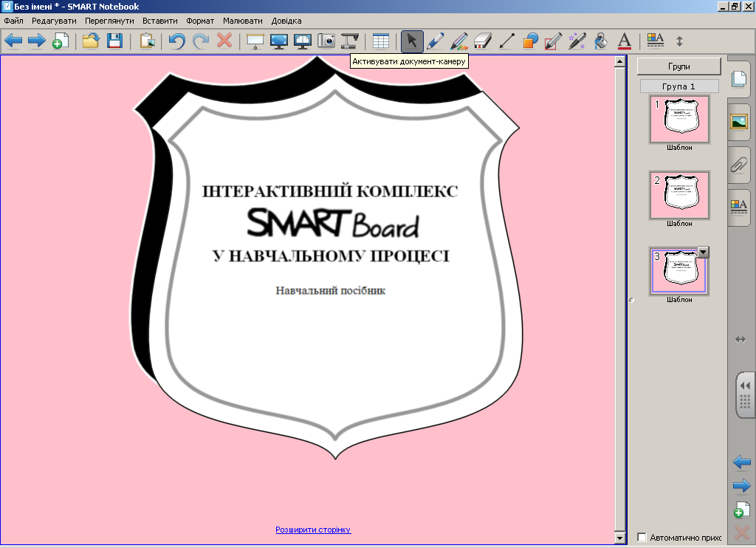Redo the last action
The height and width of the screenshot is (548, 756).
(201, 41)
